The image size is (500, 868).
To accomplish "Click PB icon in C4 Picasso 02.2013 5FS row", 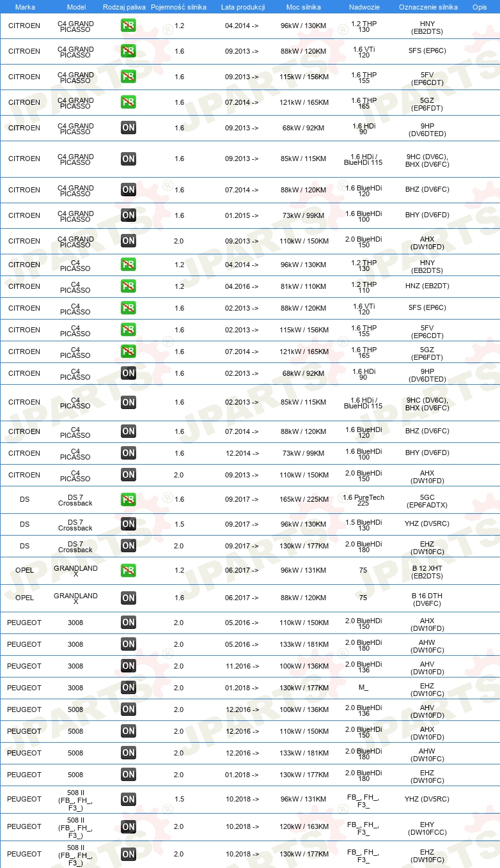I will pyautogui.click(x=129, y=308).
